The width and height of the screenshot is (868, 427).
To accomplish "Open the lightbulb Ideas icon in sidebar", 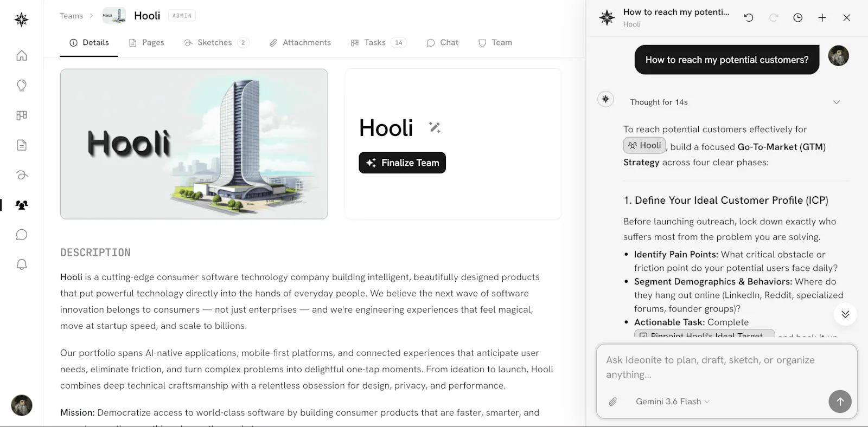I will pos(22,85).
